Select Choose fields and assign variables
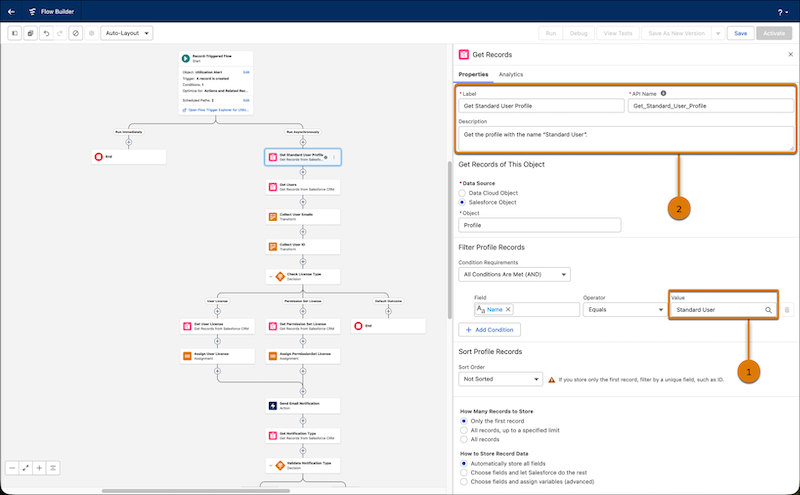 pos(464,482)
